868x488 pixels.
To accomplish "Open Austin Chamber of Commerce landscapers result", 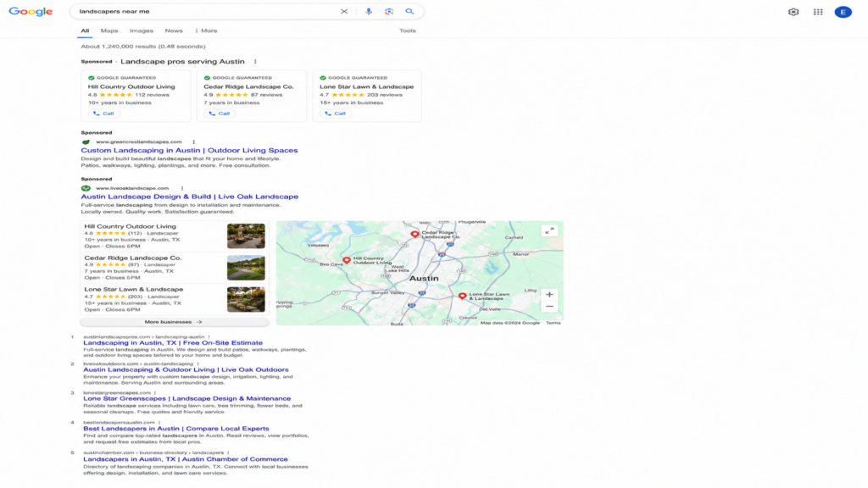I will click(x=186, y=458).
